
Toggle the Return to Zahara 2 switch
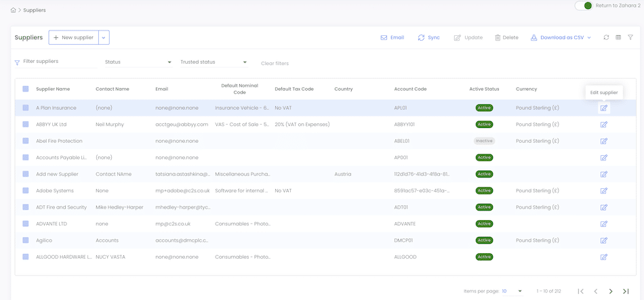(584, 5)
